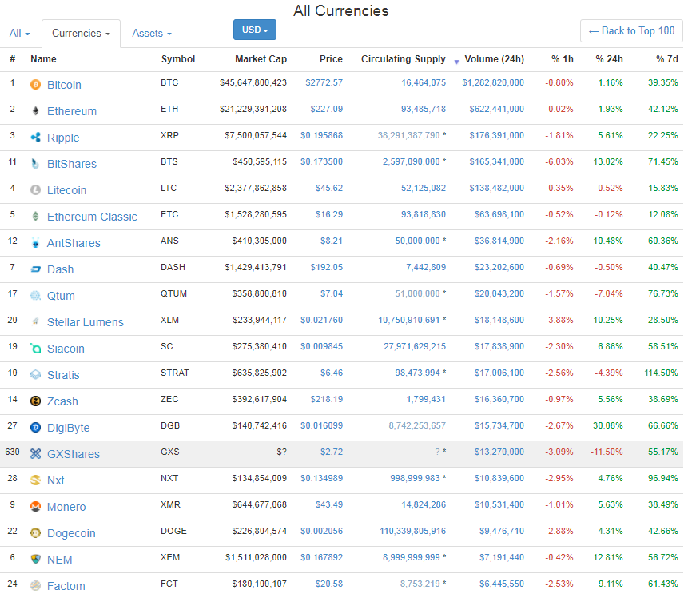
Task: Sort by % 1h column header
Action: (562, 59)
